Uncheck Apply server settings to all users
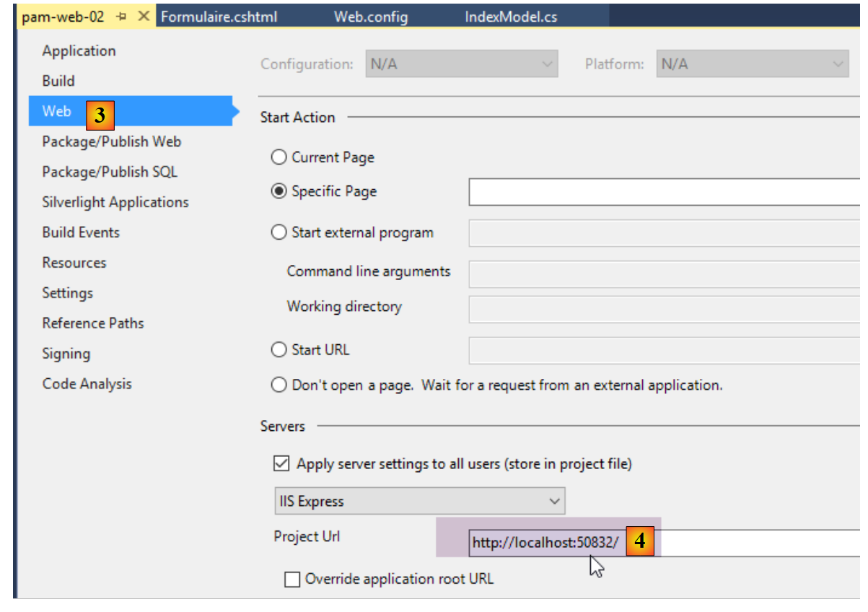 [281, 464]
